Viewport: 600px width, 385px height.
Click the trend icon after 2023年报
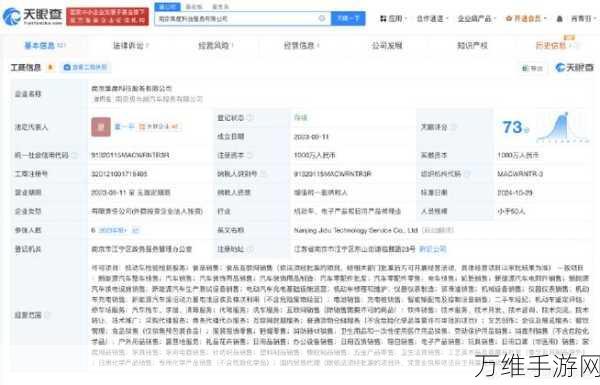click(x=136, y=230)
